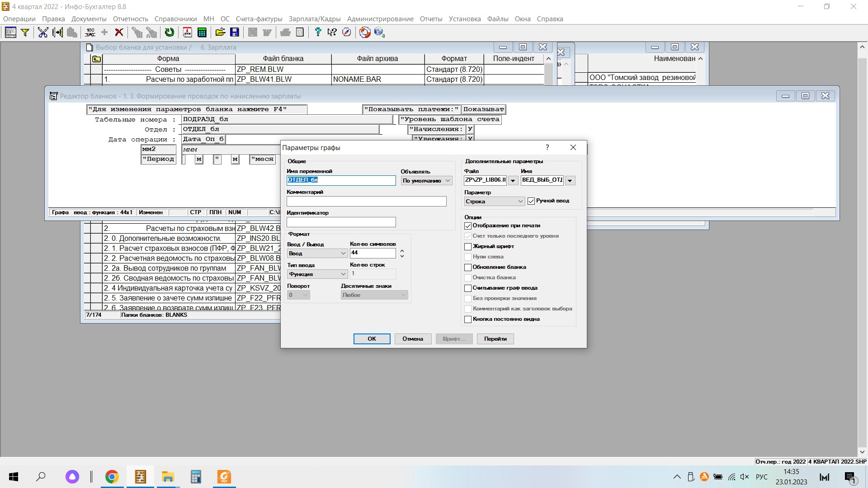Screen dimensions: 868x488
Task: Open the taskbar search icon
Action: tap(41, 477)
